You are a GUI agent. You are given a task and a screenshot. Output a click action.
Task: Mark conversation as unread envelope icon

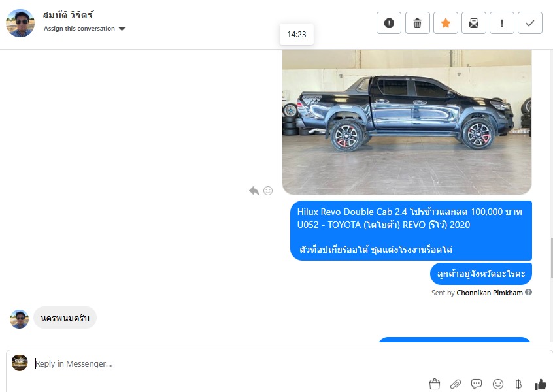tap(474, 24)
